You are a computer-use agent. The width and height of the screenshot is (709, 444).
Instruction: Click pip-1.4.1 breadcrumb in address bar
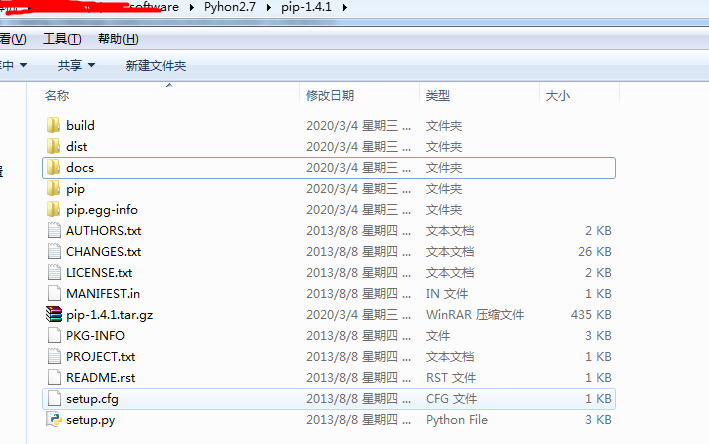306,7
